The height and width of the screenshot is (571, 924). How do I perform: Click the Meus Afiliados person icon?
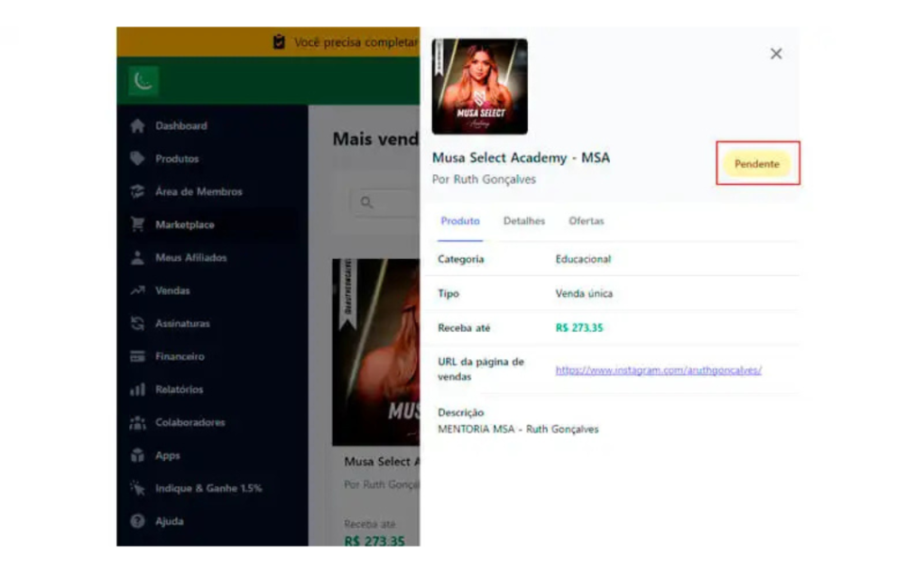coord(138,258)
